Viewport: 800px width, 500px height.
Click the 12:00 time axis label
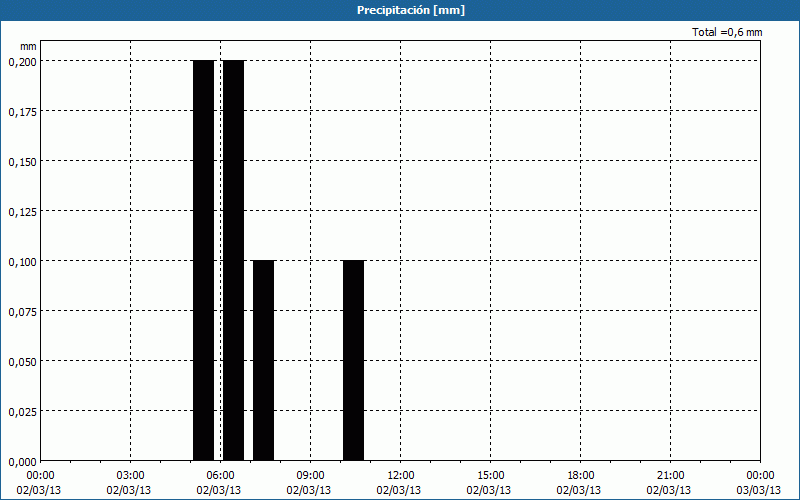pyautogui.click(x=401, y=476)
